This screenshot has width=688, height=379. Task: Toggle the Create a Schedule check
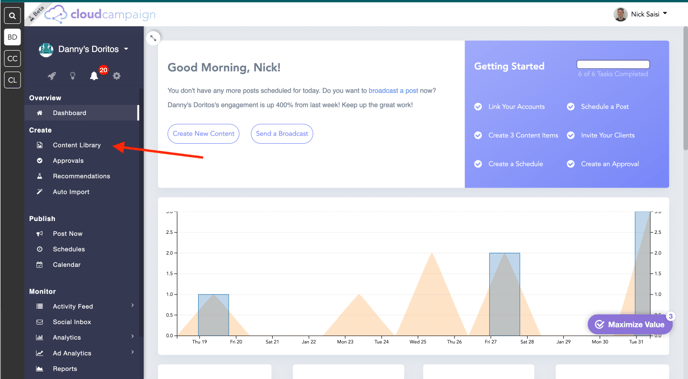click(478, 164)
